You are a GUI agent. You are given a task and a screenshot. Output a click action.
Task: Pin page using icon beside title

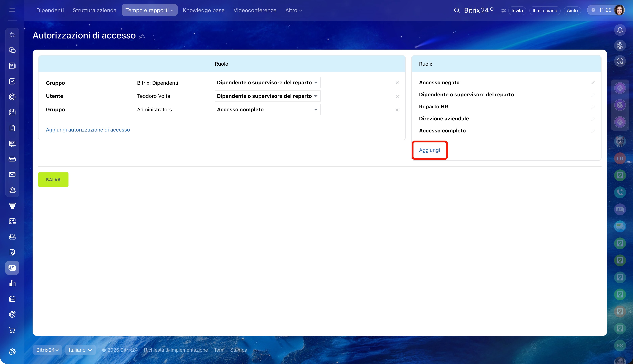tap(142, 36)
